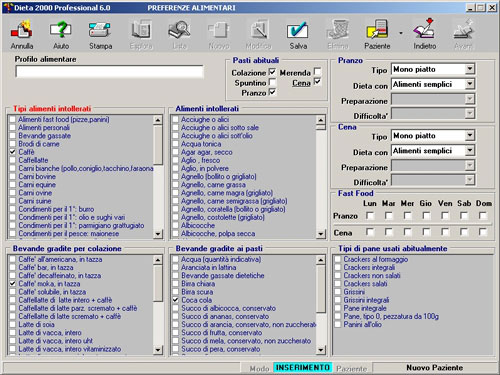Viewport: 500px width, 375px height.
Task: Select Crackers integrali bread item
Action: point(369,268)
